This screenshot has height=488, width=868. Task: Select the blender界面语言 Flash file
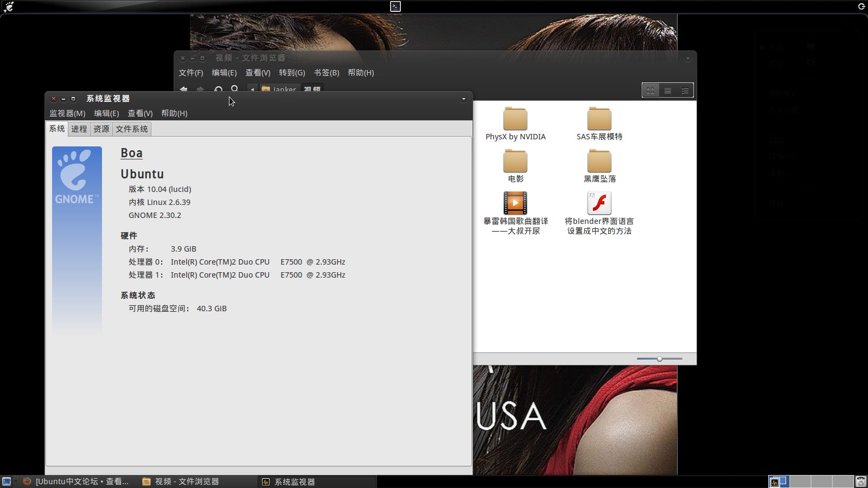click(599, 203)
